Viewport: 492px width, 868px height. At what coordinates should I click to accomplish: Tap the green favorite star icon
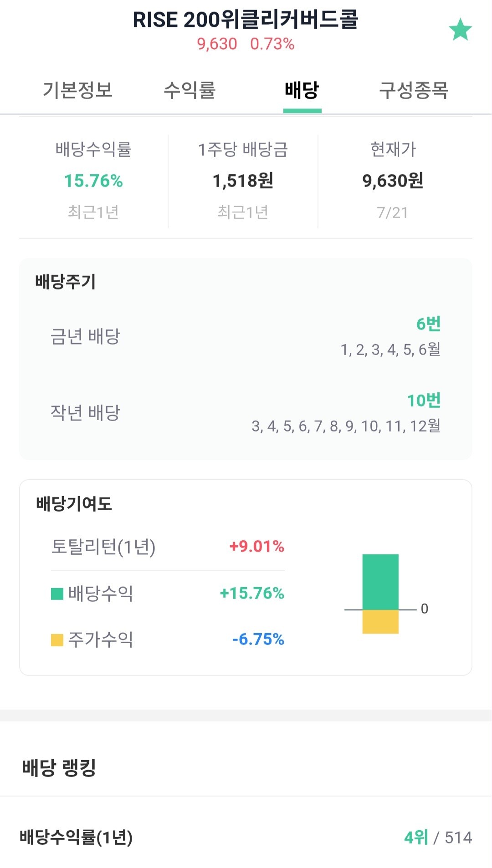tap(460, 30)
